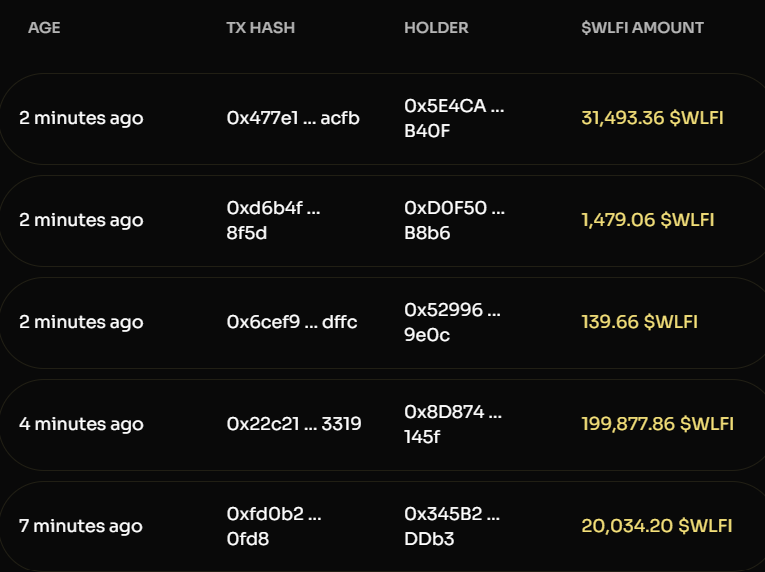View holder address 0x345B2 ... DDb3
This screenshot has height=572, width=765.
[452, 526]
